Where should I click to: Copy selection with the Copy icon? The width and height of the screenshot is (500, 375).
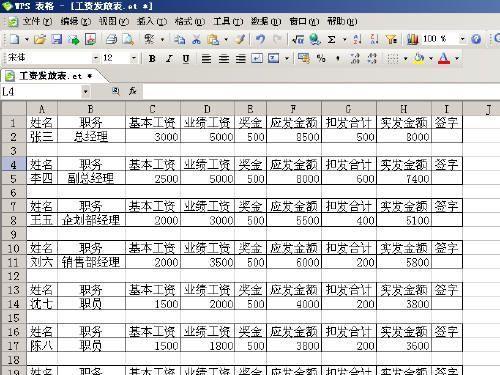(180, 39)
